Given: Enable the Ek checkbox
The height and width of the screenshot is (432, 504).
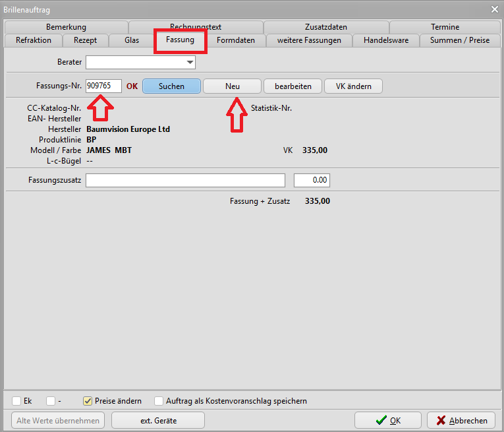Looking at the screenshot, I should [x=16, y=401].
